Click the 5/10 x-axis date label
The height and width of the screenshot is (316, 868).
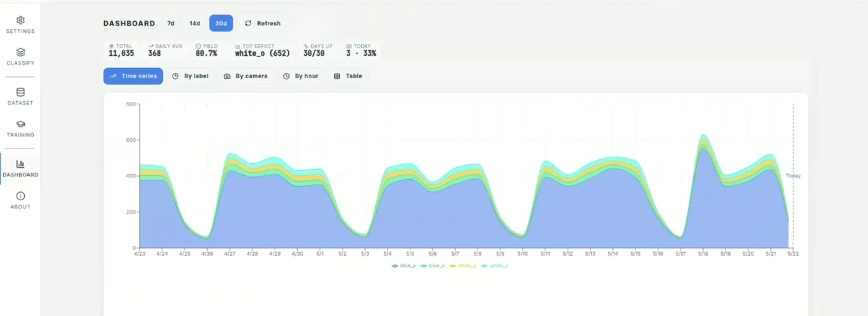point(523,253)
